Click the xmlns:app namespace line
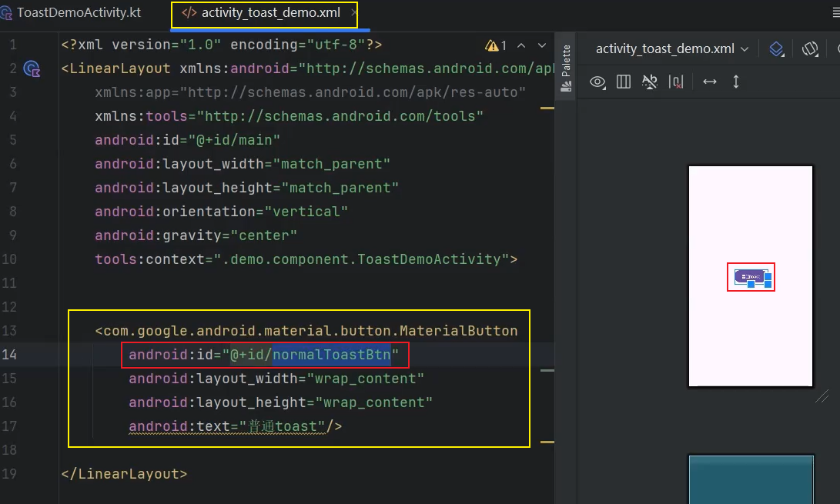The width and height of the screenshot is (840, 504). coord(310,92)
